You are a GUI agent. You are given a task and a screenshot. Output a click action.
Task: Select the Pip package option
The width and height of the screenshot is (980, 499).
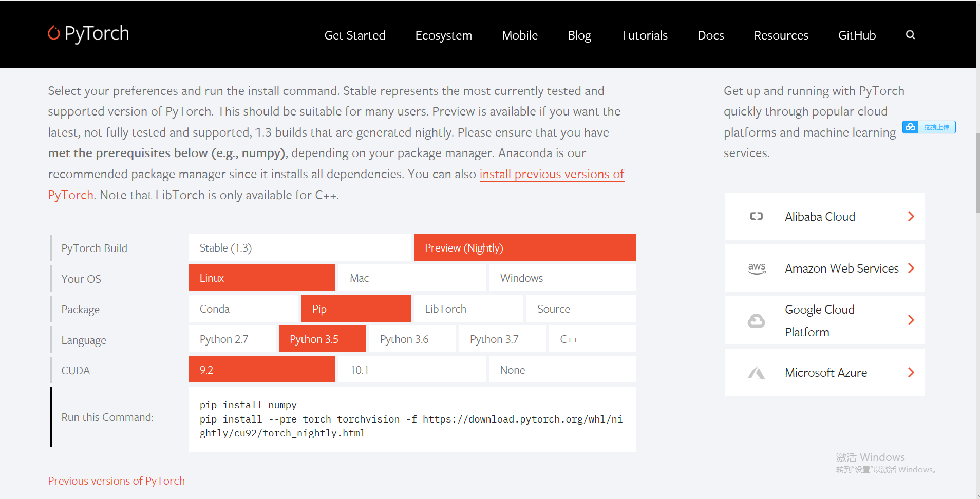(x=355, y=309)
